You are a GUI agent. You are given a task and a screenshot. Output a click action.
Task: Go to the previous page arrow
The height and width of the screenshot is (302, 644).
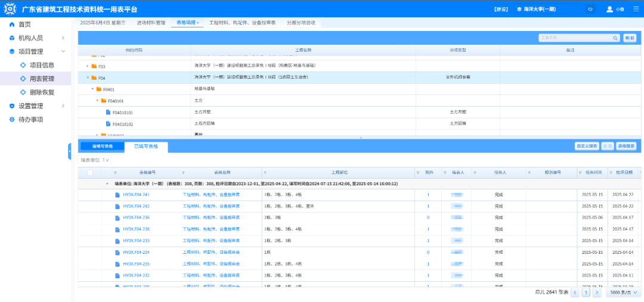coord(575,292)
